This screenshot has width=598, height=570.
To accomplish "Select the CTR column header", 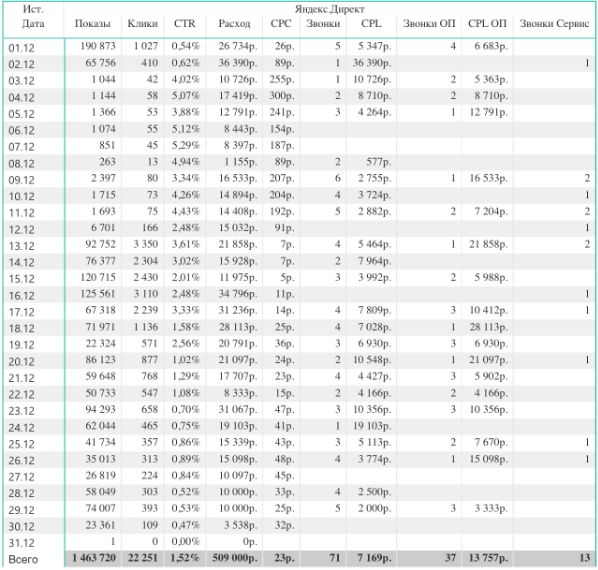I will tap(185, 24).
